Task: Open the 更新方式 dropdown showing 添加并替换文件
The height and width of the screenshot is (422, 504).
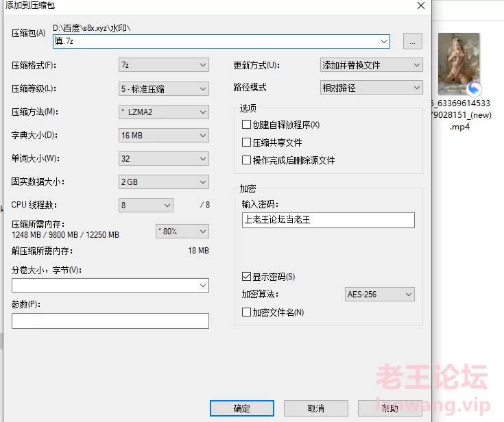Action: 371,65
